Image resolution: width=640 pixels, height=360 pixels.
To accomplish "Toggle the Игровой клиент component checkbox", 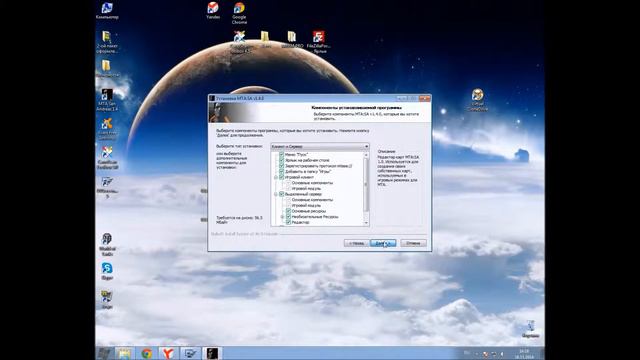I will pyautogui.click(x=281, y=178).
